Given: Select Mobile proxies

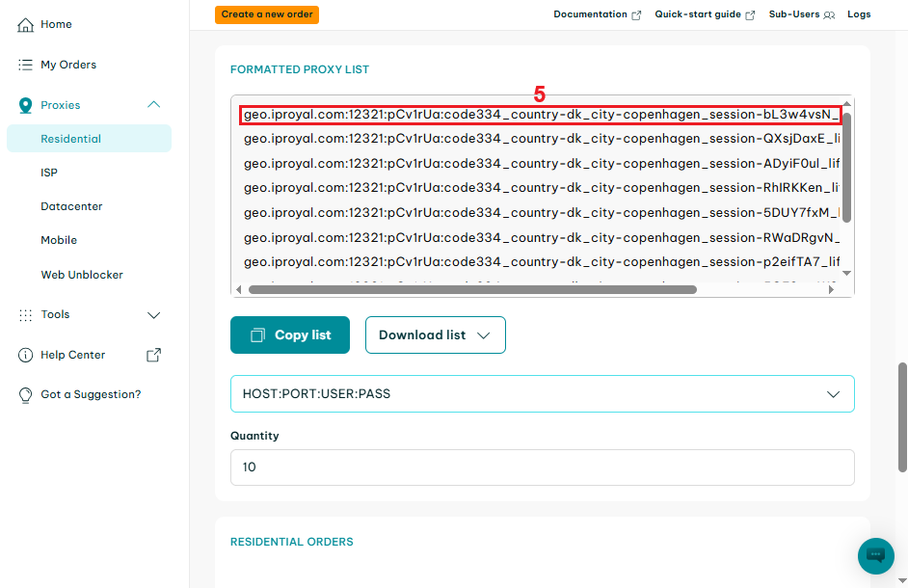Looking at the screenshot, I should click(59, 240).
